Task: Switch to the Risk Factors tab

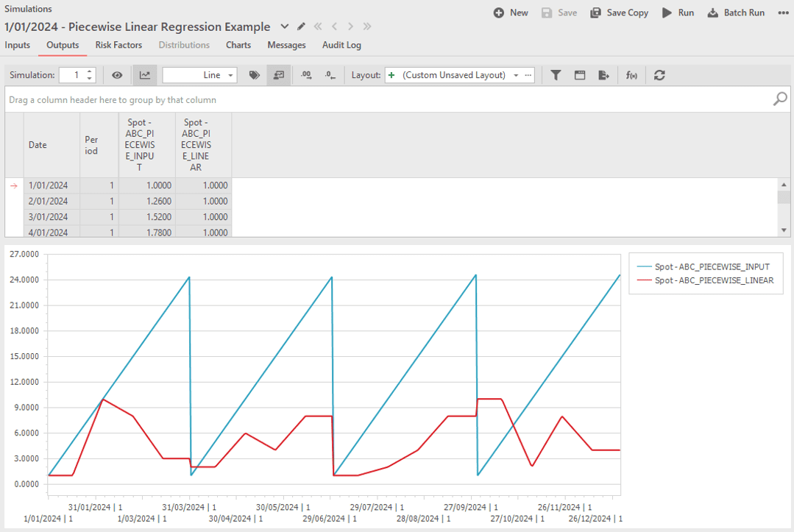Action: click(x=118, y=45)
